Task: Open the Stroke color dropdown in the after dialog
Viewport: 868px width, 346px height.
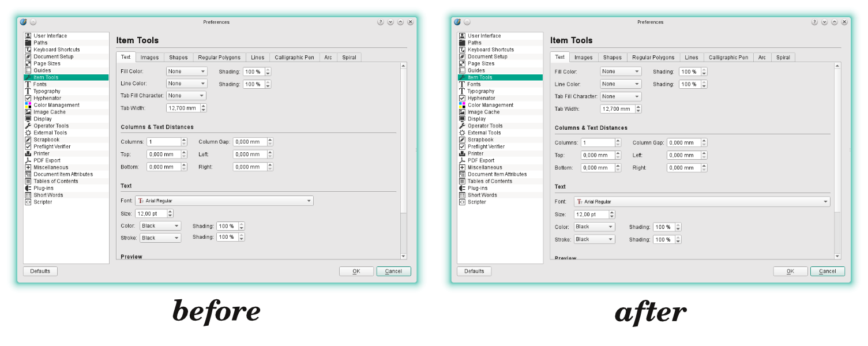Action: 594,239
